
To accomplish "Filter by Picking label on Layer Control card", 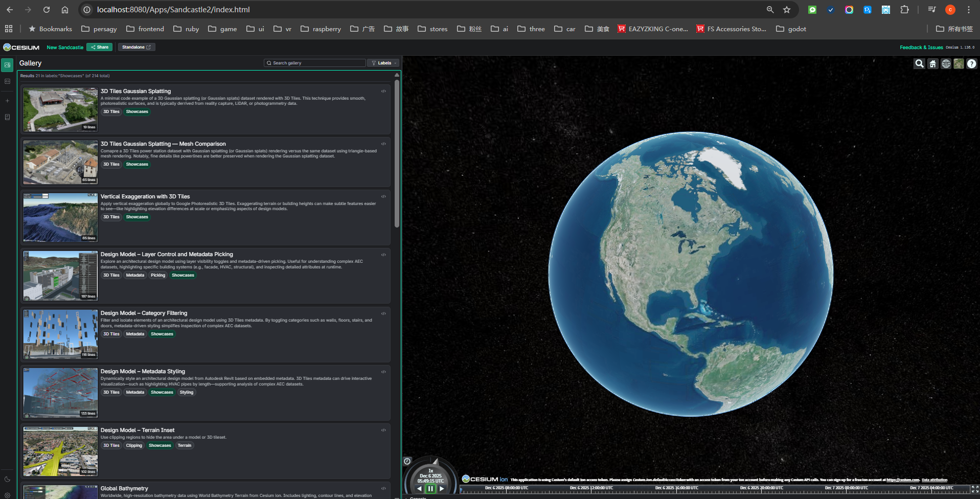I will point(158,276).
